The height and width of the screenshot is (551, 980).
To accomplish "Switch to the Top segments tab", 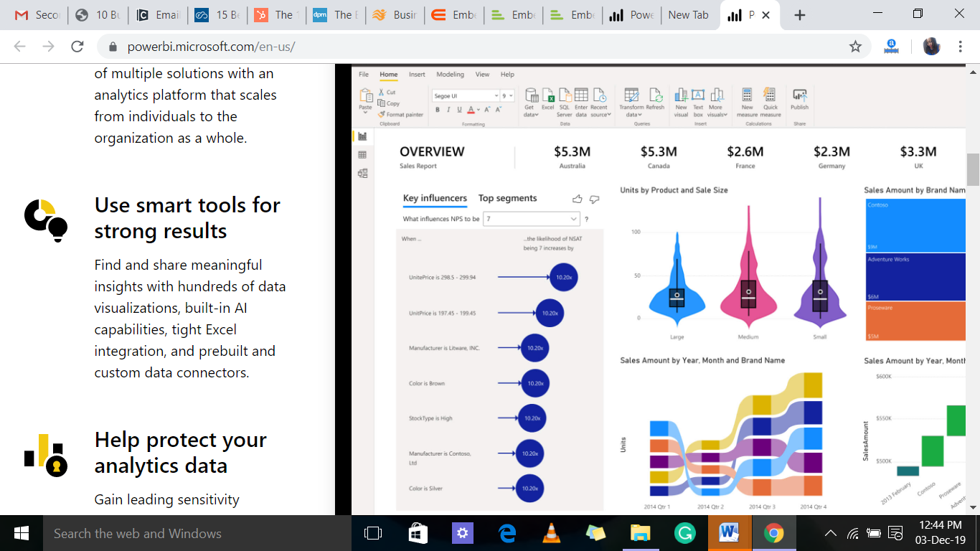I will click(x=507, y=199).
